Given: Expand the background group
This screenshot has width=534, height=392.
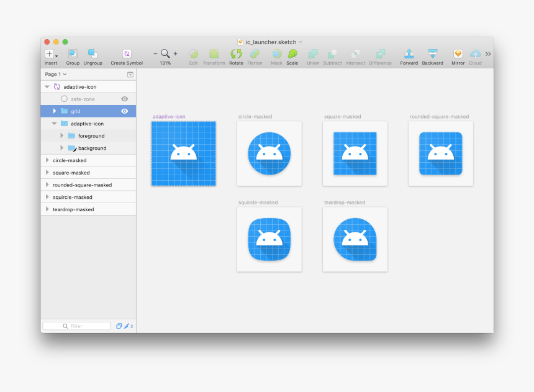Looking at the screenshot, I should click(x=61, y=148).
